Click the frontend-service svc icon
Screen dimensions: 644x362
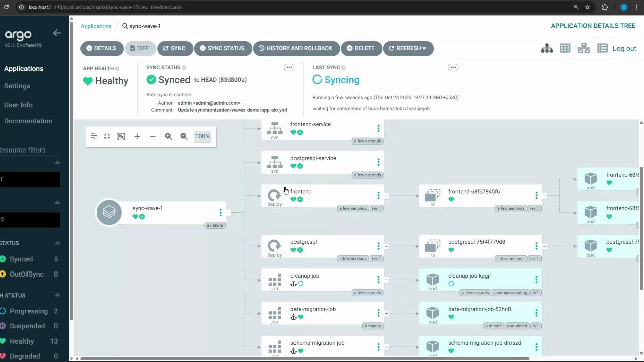point(275,128)
